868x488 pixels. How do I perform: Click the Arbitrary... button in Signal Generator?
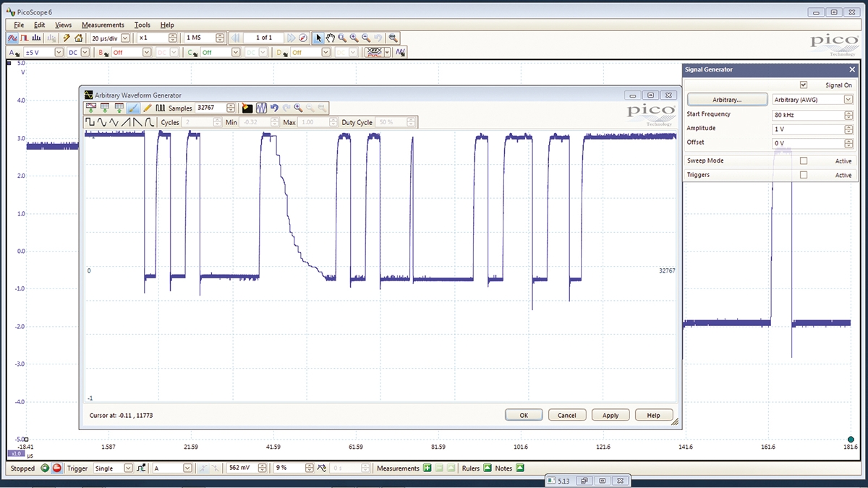[x=726, y=99]
